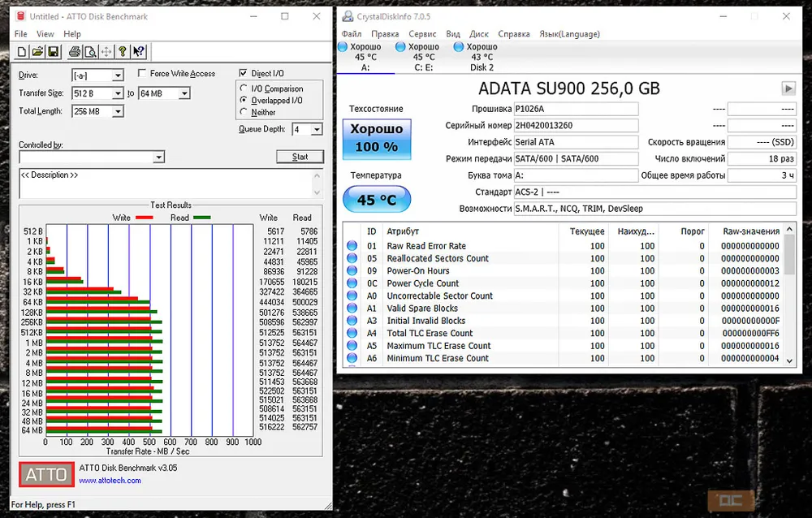This screenshot has height=518, width=812.
Task: Click the New file toolbar icon in ATTO
Action: 22,52
